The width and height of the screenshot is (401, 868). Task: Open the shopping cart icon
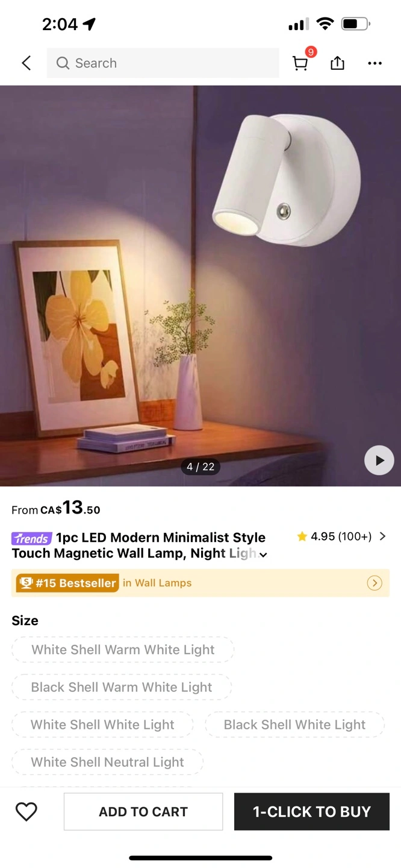pos(300,63)
